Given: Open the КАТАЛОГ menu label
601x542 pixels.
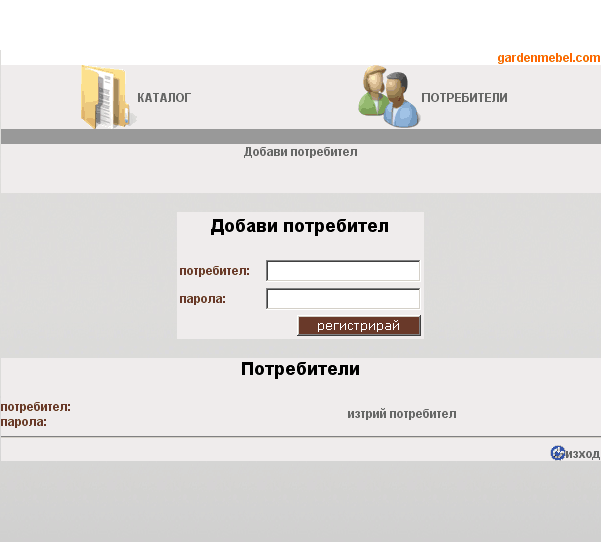Looking at the screenshot, I should [164, 98].
